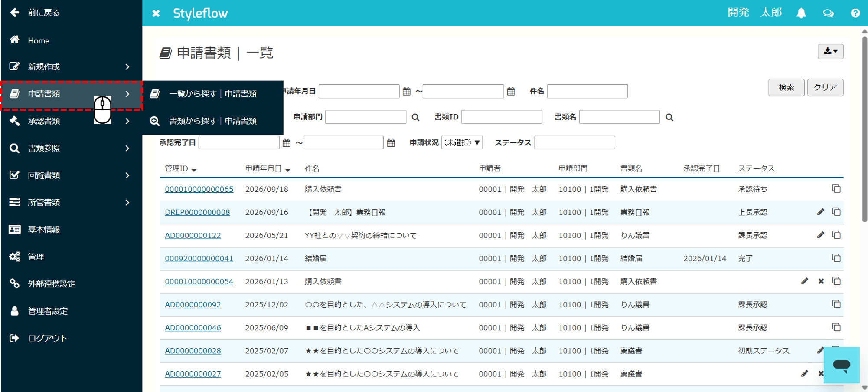Click the 書類名 search magnifier
This screenshot has height=392, width=868.
[x=669, y=117]
